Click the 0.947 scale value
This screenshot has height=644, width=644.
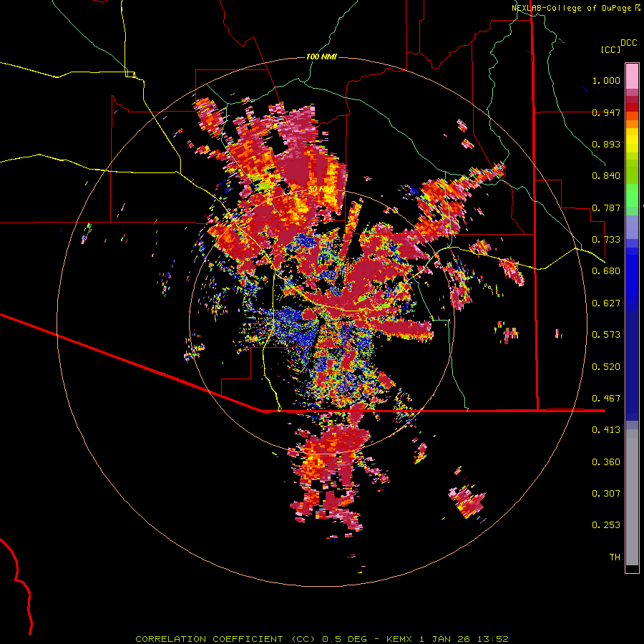pos(606,112)
